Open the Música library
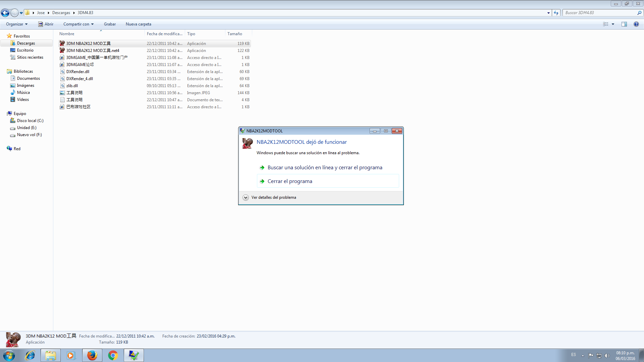 (23, 93)
